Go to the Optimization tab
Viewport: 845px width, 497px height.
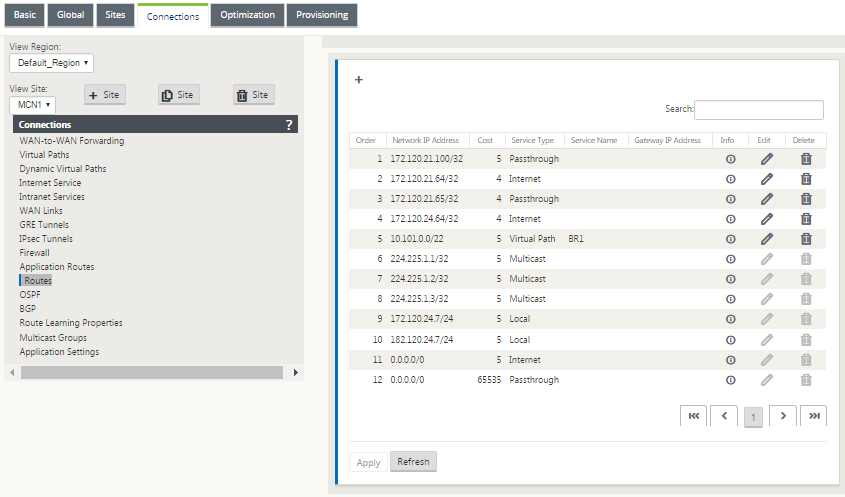pyautogui.click(x=247, y=15)
